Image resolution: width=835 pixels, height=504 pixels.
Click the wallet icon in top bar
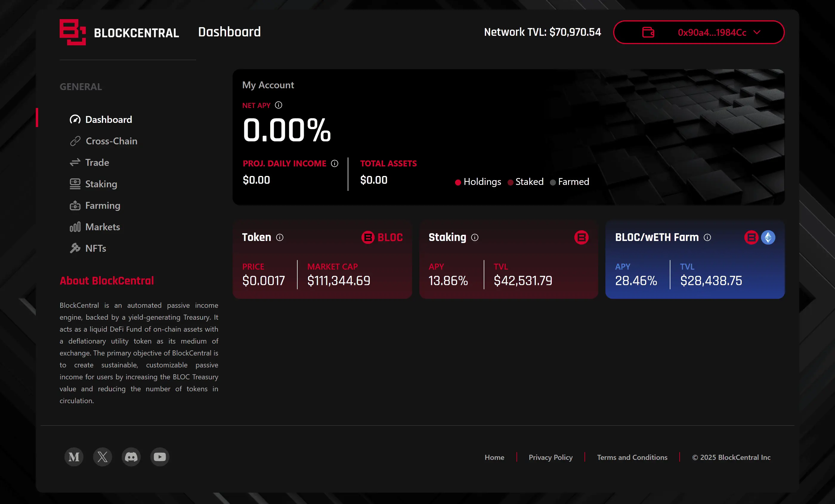pyautogui.click(x=648, y=32)
